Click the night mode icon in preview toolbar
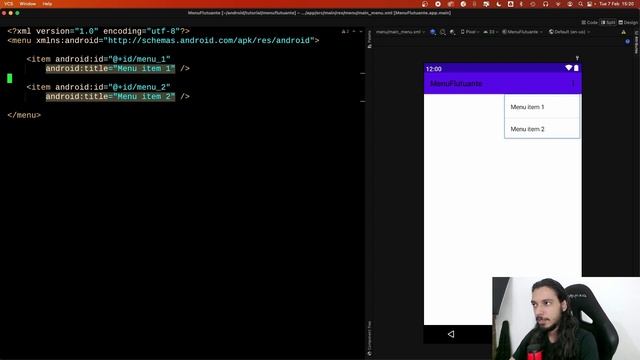This screenshot has width=640, height=360. pyautogui.click(x=452, y=32)
